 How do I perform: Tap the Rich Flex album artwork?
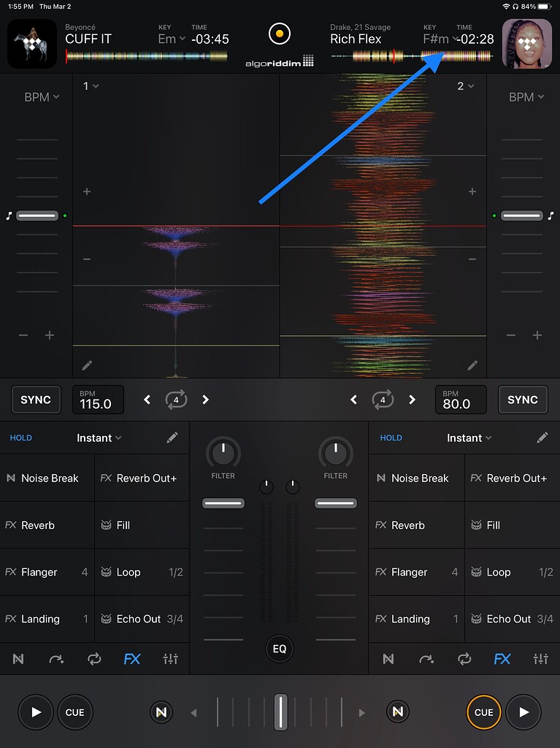[526, 44]
